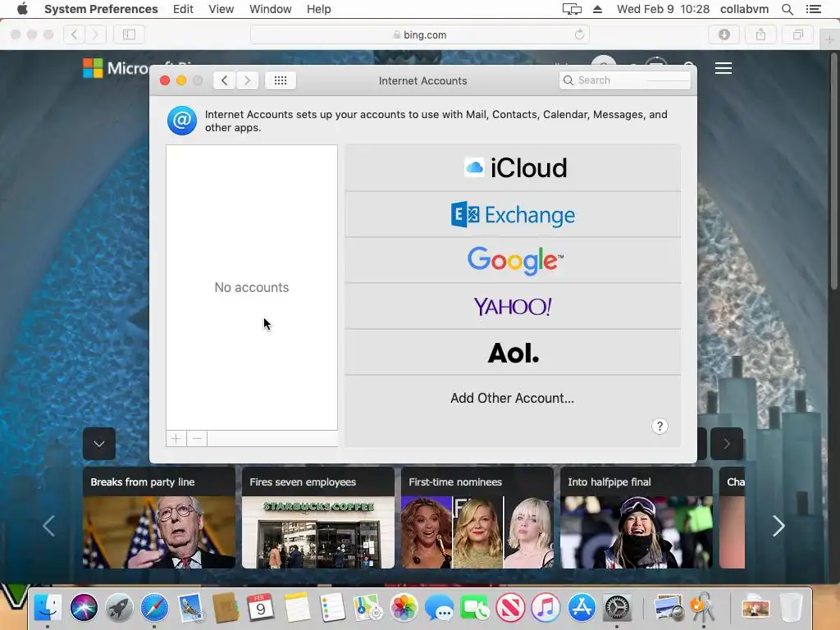Open Safari's share button
Image resolution: width=840 pixels, height=630 pixels.
tap(760, 34)
